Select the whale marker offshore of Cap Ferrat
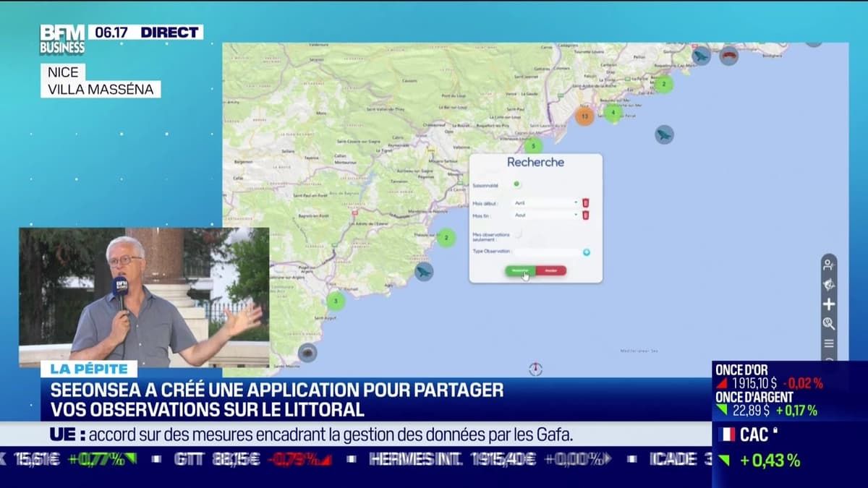Screen dimensions: 868x488 [x=664, y=134]
